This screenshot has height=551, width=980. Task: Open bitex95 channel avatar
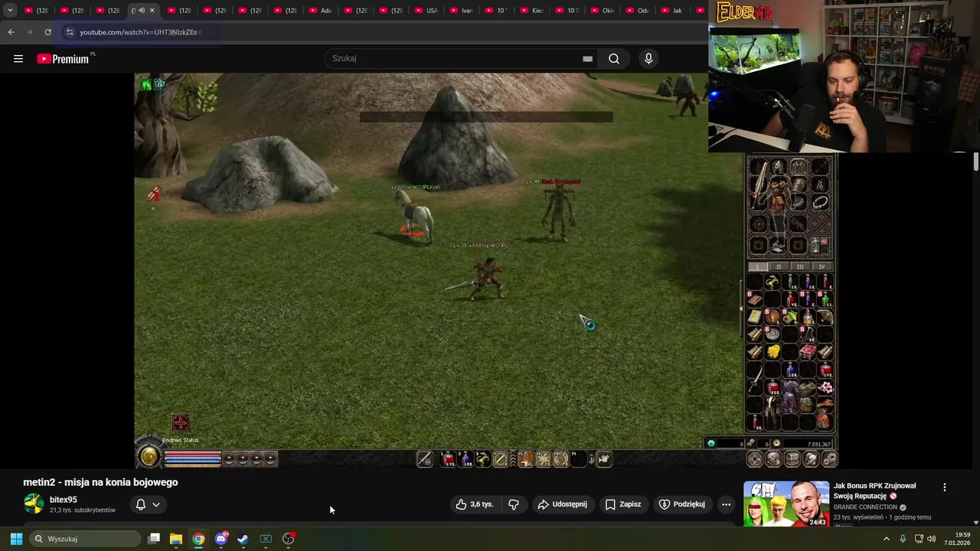pyautogui.click(x=34, y=504)
